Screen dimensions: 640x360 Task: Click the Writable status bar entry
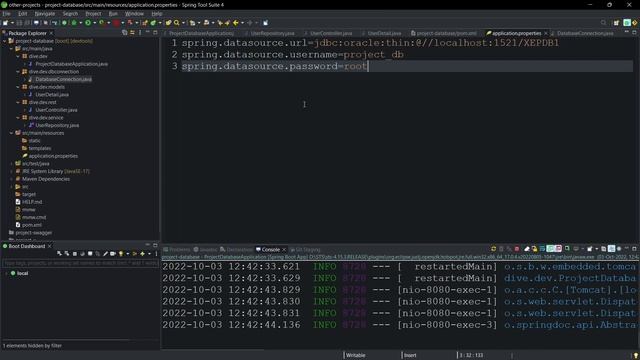pos(356,355)
